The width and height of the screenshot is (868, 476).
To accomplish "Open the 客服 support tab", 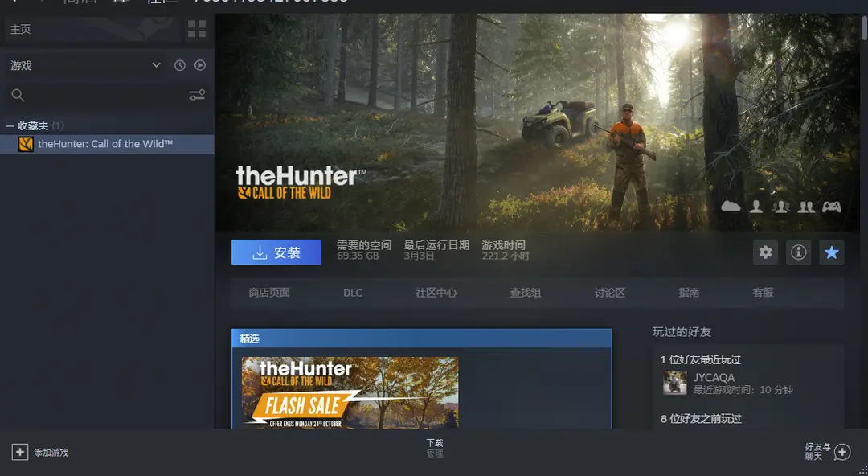I will pyautogui.click(x=763, y=293).
